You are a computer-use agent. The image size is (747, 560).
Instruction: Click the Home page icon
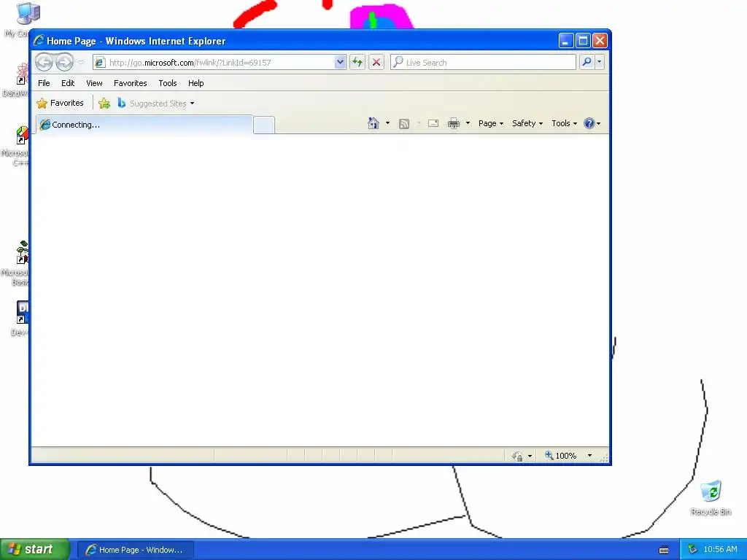tap(373, 123)
